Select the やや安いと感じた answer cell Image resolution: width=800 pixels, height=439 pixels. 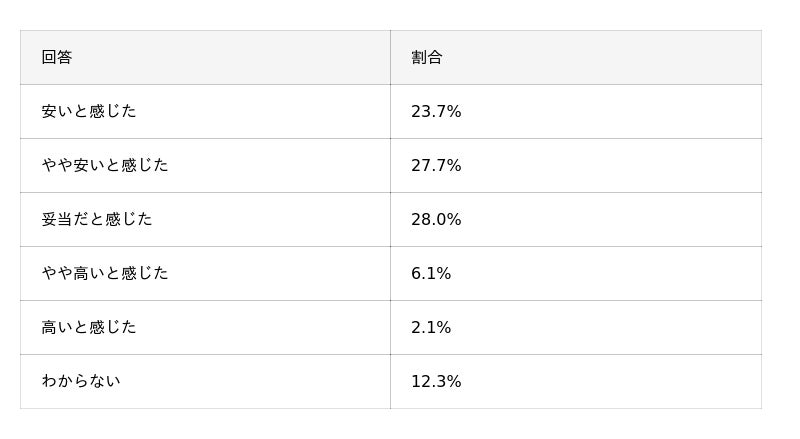click(105, 166)
